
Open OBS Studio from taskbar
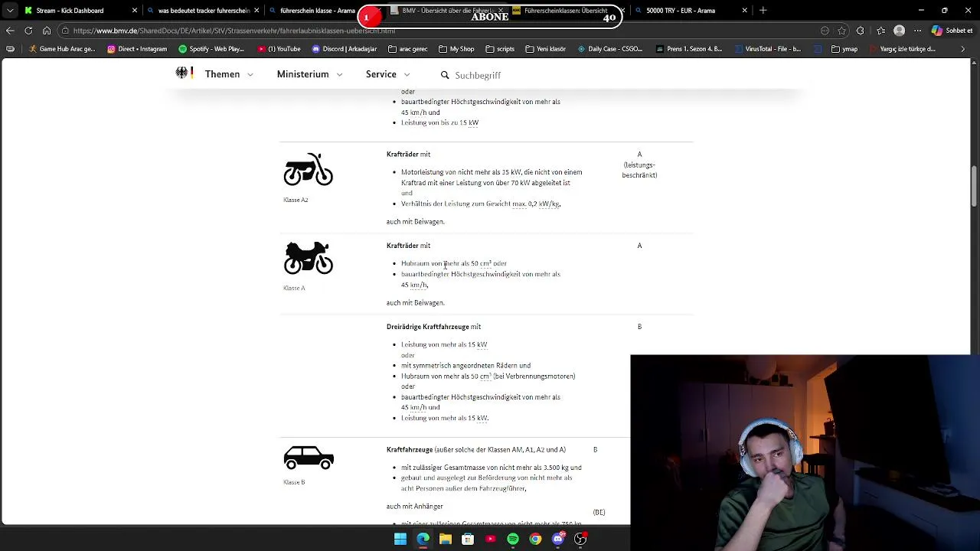(x=580, y=539)
